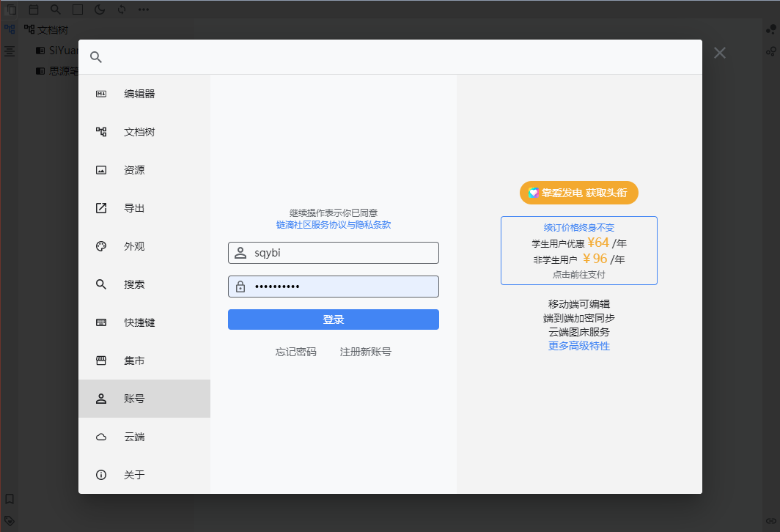Click the password input field
780x532 pixels.
[x=334, y=287]
